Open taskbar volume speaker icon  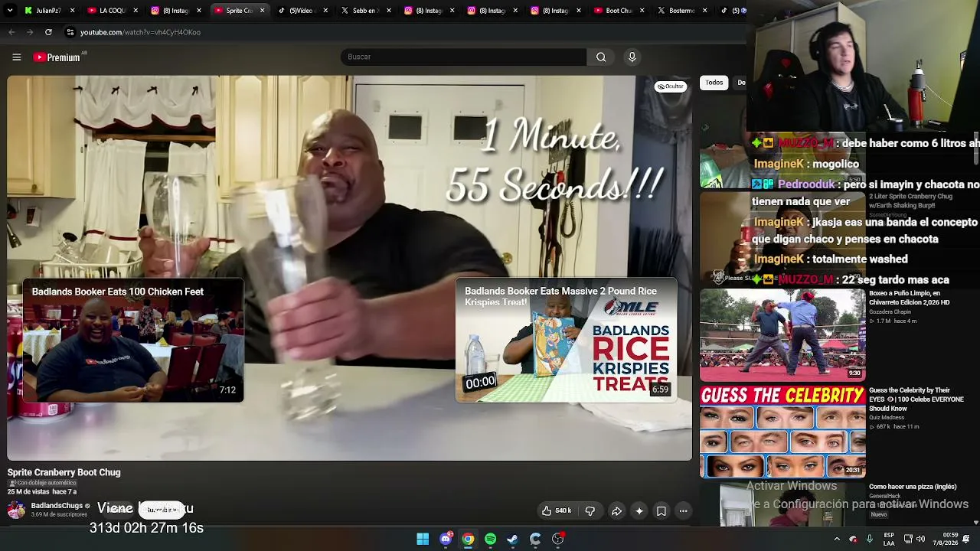point(920,539)
